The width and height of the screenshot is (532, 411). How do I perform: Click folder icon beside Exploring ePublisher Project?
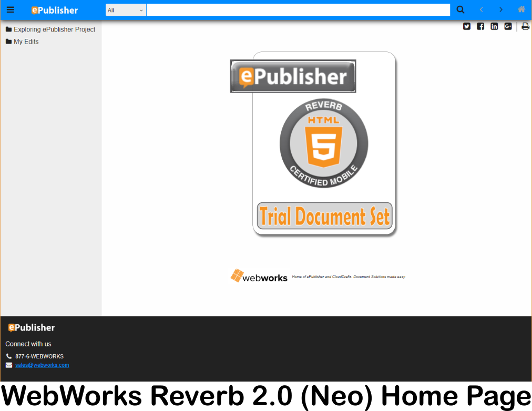point(9,29)
